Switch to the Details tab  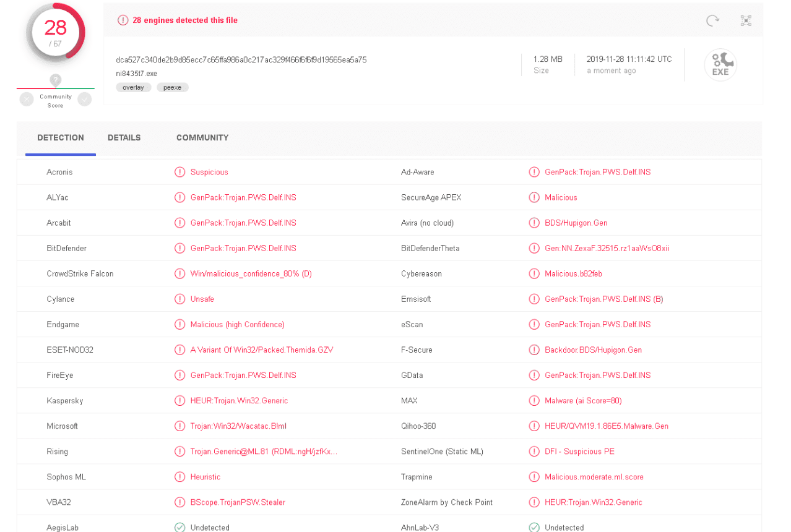(124, 138)
